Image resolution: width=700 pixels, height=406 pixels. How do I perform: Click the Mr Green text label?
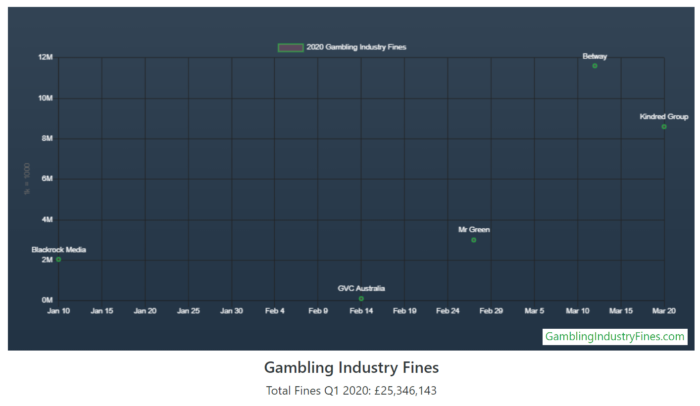pos(474,230)
